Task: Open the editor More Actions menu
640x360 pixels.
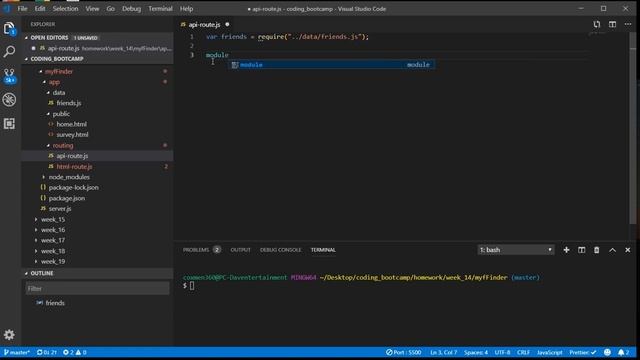Action: [x=628, y=24]
